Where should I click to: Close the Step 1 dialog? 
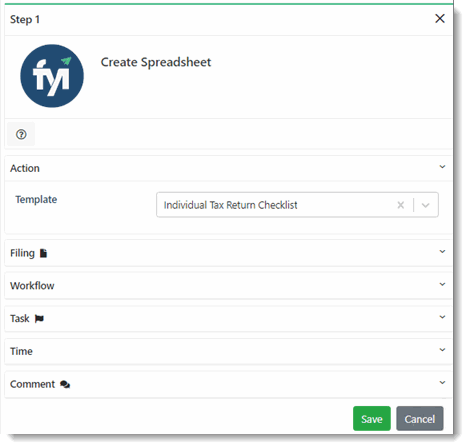[440, 19]
